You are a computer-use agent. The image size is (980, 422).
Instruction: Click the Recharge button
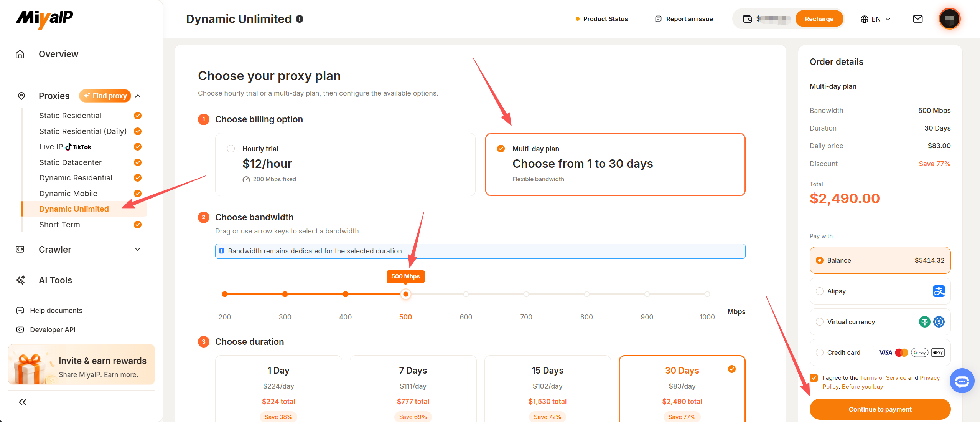[819, 19]
